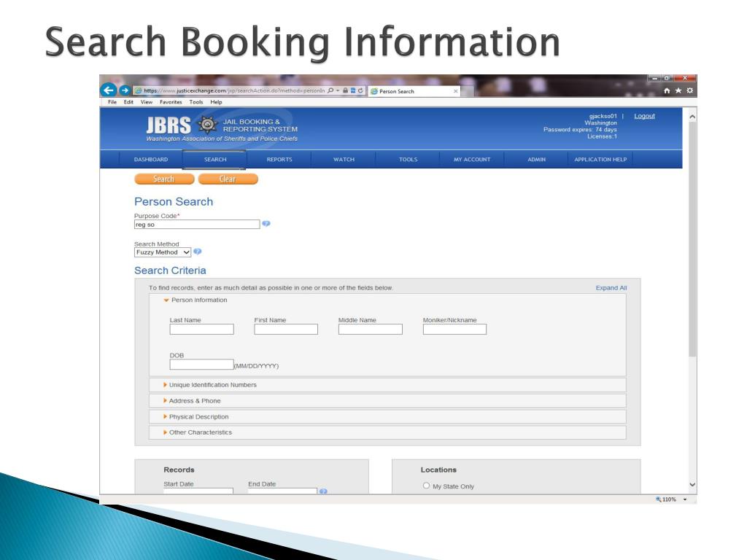
Task: Open the REPORTS nav tab
Action: pos(279,160)
